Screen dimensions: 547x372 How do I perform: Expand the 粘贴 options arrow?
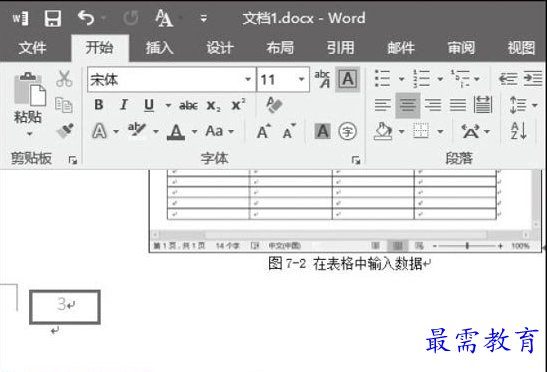[30, 134]
